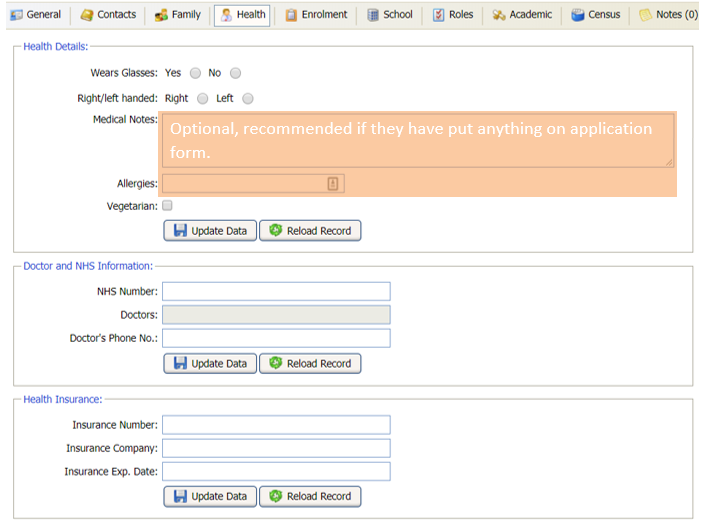Screen dimensions: 701x525
Task: Tick the Vegetarian checkbox
Action: click(168, 206)
